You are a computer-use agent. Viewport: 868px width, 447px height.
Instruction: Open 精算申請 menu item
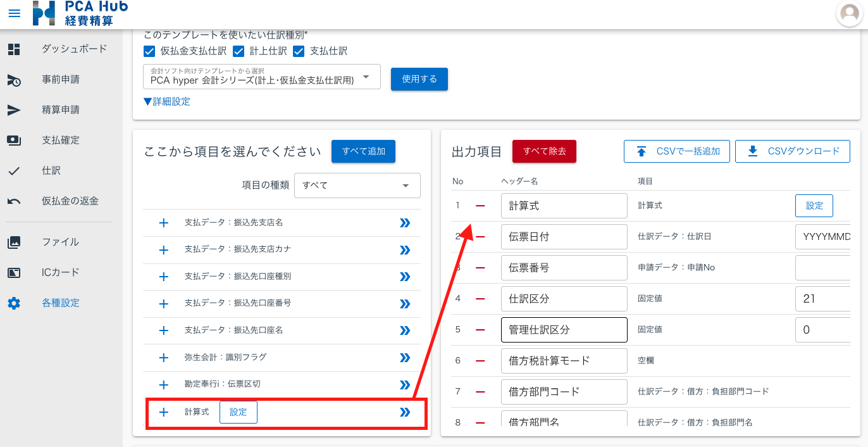(x=61, y=110)
